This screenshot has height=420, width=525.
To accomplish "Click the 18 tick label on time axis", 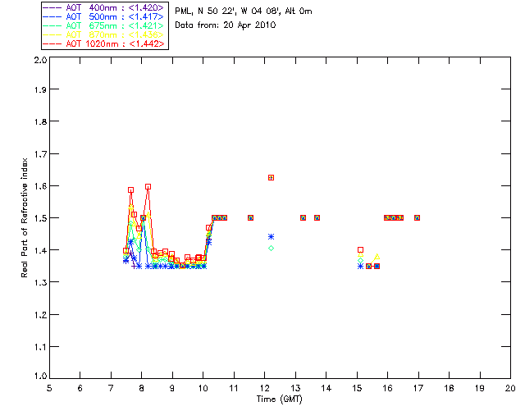I will click(x=449, y=388).
